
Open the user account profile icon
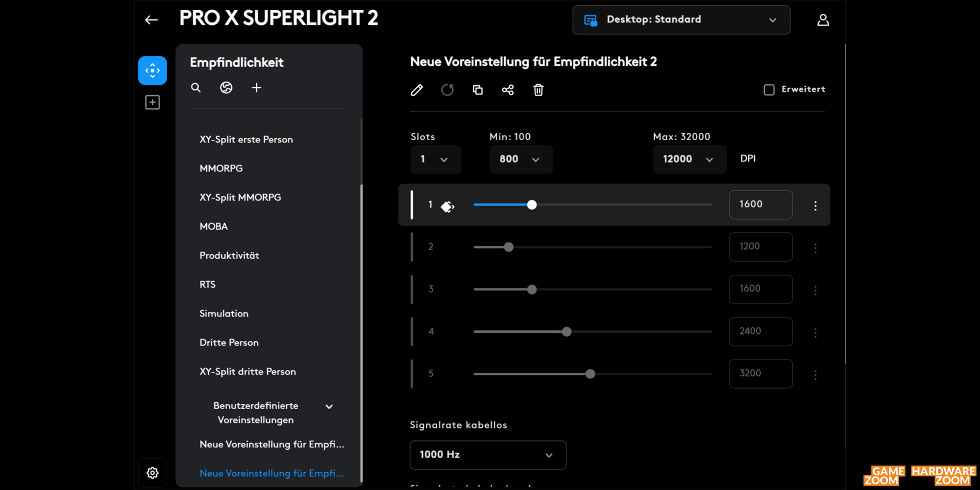[x=823, y=20]
